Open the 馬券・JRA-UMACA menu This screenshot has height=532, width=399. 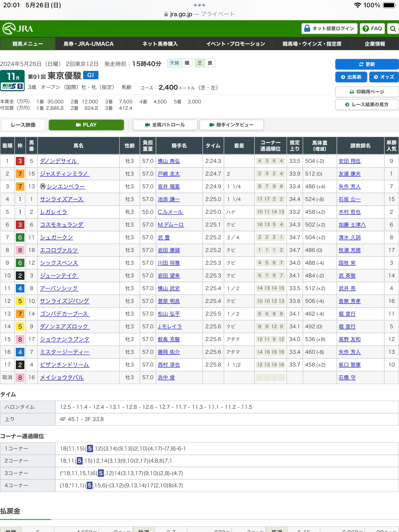pos(89,44)
